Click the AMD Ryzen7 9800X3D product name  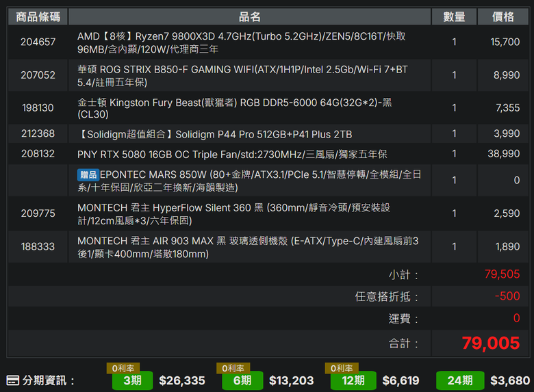(241, 42)
